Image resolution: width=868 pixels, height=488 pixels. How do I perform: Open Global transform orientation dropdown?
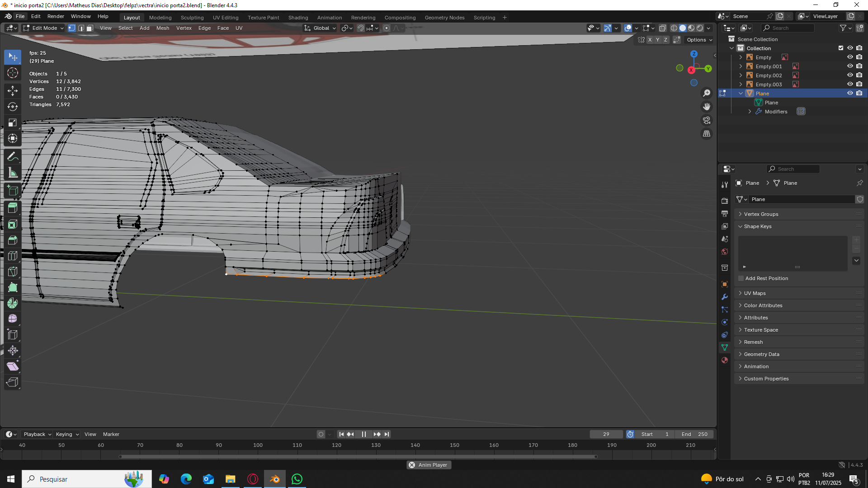tap(321, 28)
